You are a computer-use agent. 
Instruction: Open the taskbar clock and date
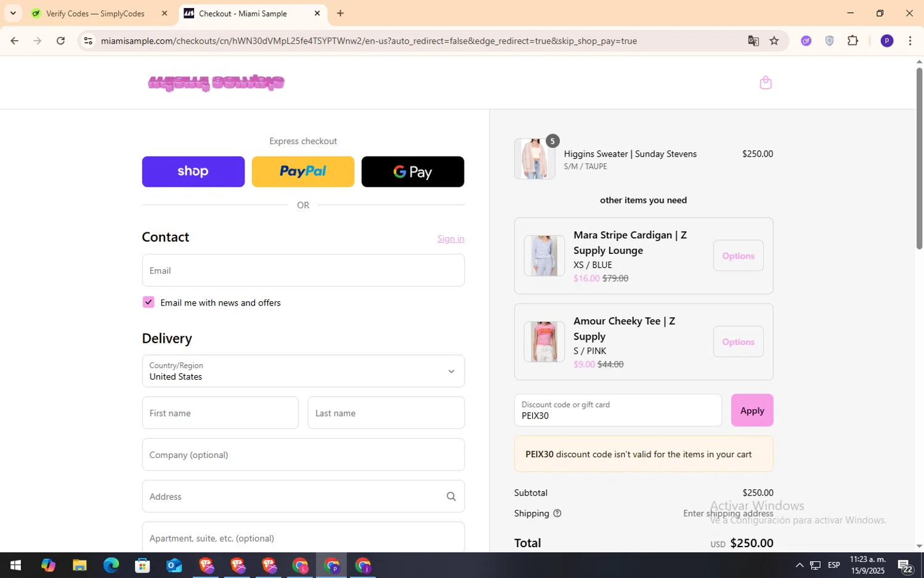pyautogui.click(x=867, y=565)
